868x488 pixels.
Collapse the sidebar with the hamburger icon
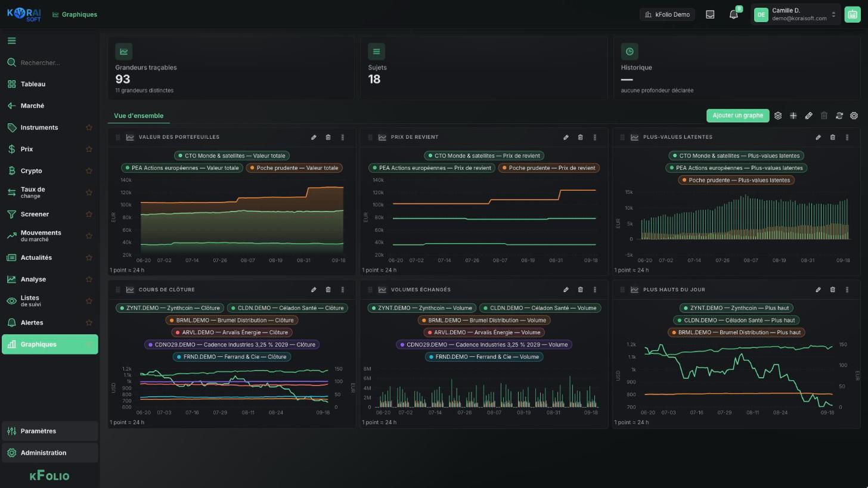(12, 41)
